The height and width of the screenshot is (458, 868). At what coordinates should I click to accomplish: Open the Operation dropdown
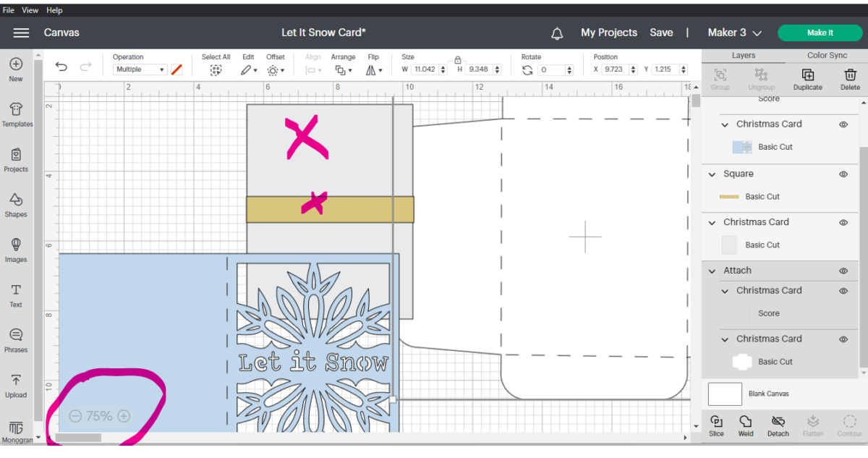coord(140,69)
